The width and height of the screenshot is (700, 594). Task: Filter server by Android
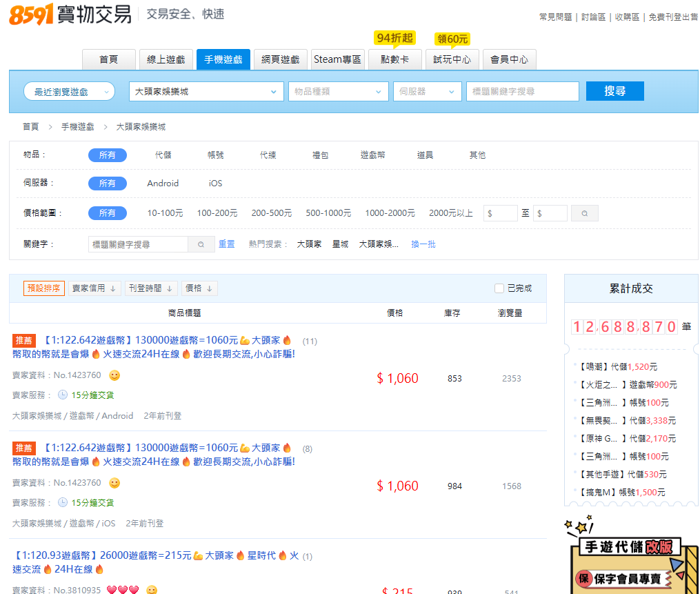[163, 184]
